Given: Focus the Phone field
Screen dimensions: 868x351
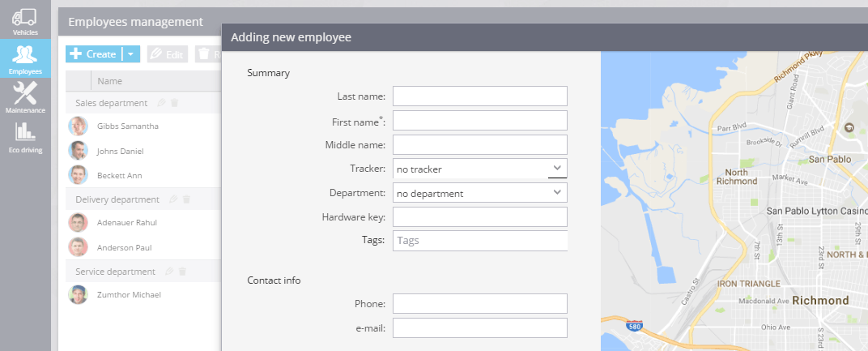Looking at the screenshot, I should point(480,303).
